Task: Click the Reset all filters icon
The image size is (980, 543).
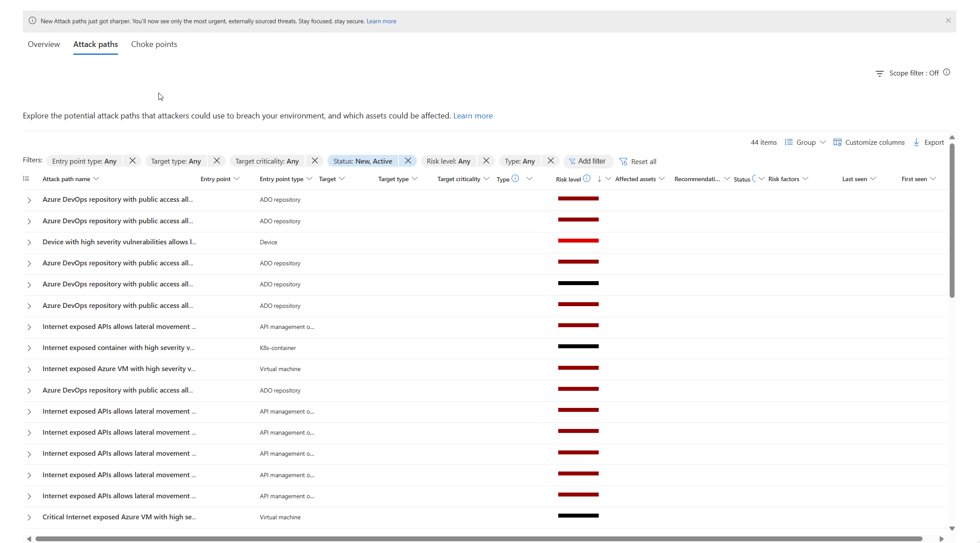Action: click(x=623, y=161)
